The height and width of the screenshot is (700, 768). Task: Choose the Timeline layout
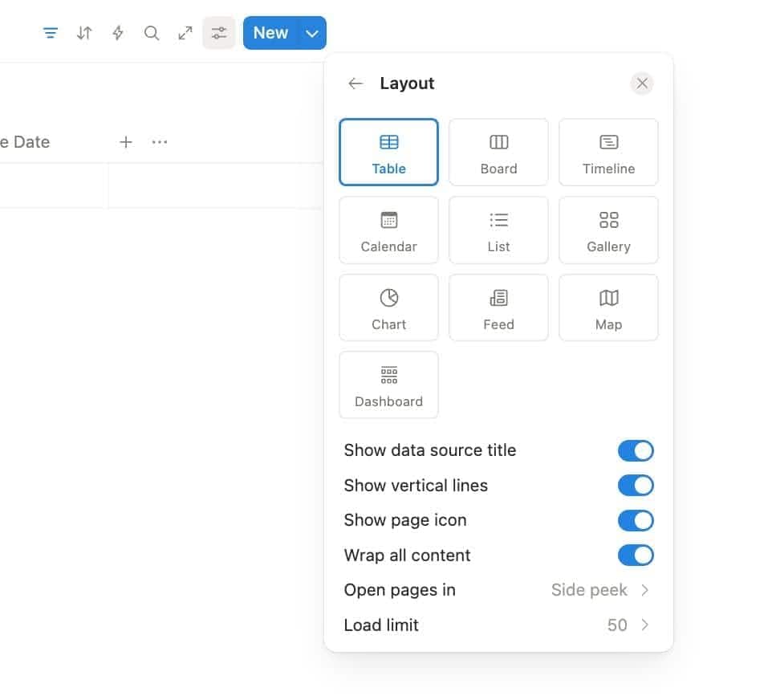pos(608,152)
